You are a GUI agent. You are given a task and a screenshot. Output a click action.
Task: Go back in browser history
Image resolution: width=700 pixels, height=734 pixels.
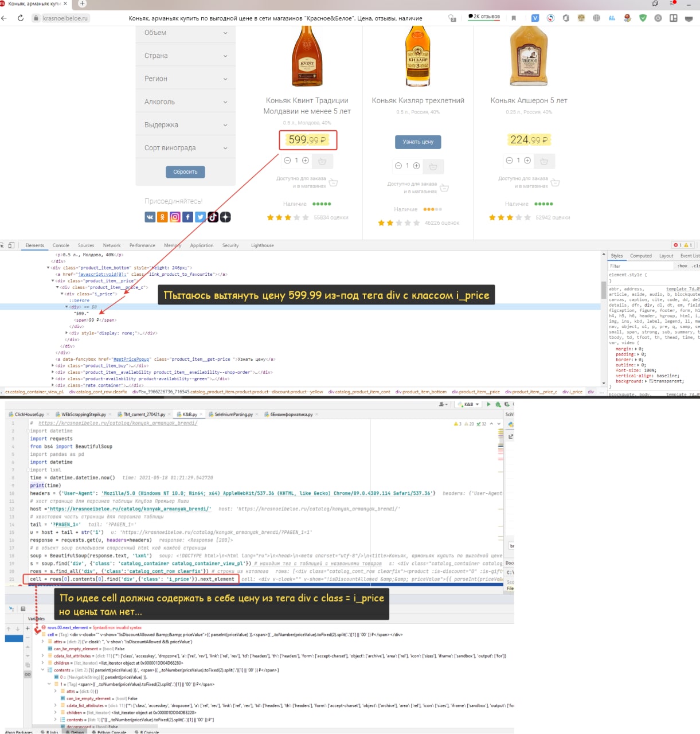click(4, 18)
